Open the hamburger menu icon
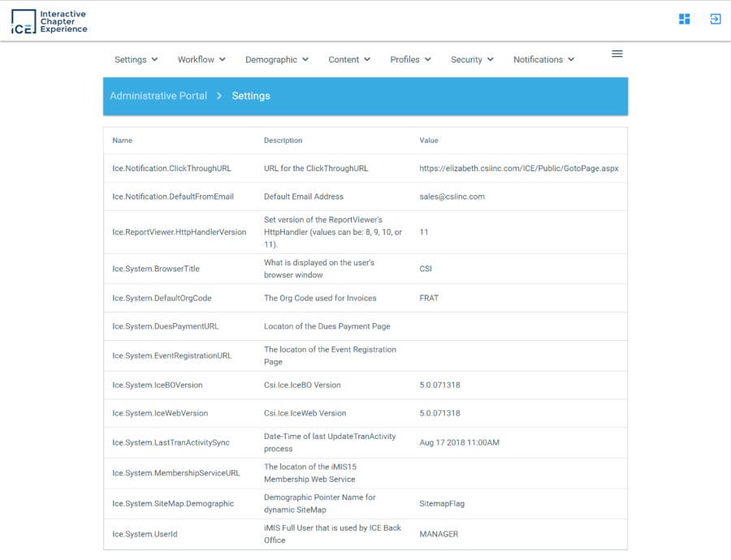 pos(616,54)
